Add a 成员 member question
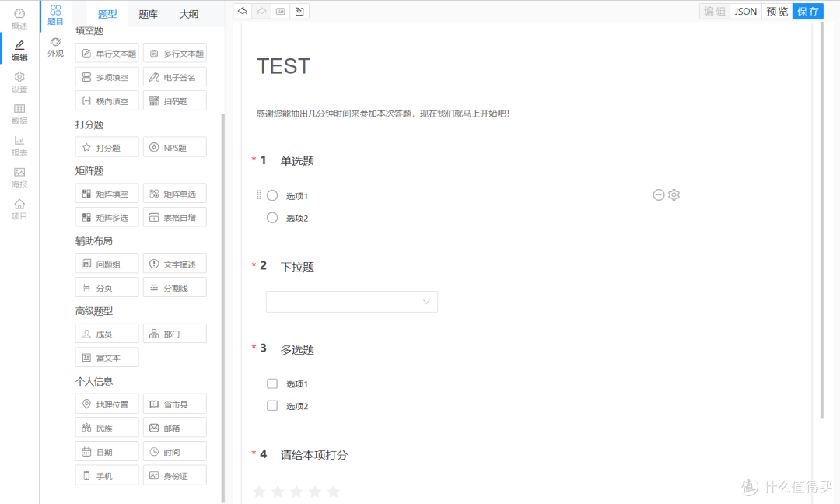The width and height of the screenshot is (840, 504). (x=107, y=334)
